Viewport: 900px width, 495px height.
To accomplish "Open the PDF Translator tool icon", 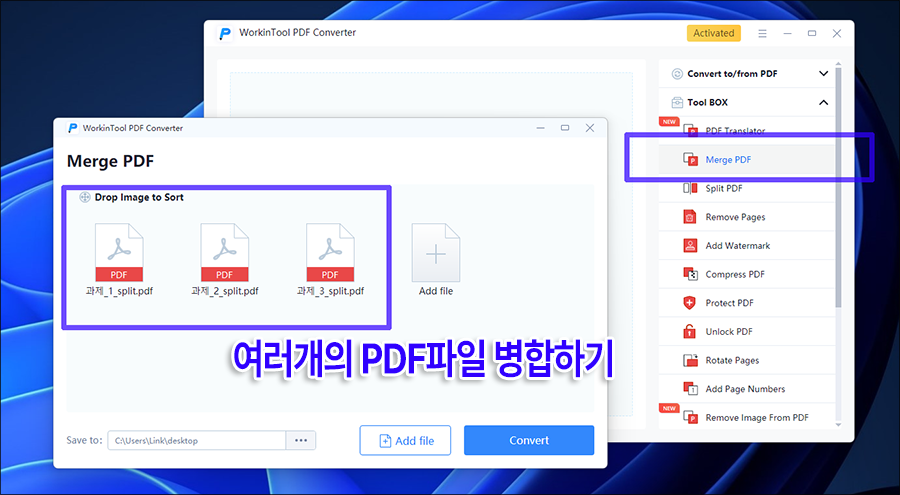I will click(690, 131).
